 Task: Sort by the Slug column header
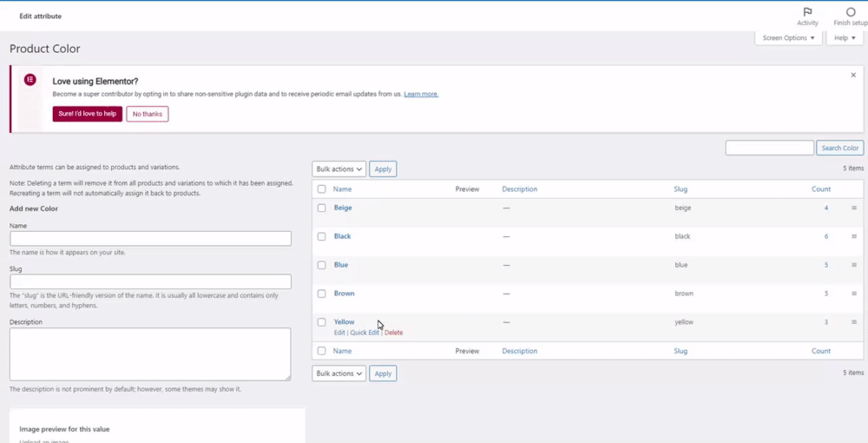(681, 188)
